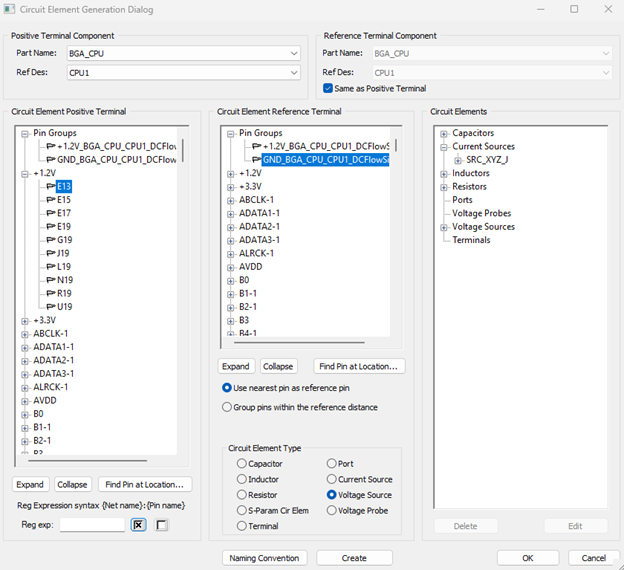Click the pin icon for U19
Viewport: 624px width, 570px height.
pos(49,307)
